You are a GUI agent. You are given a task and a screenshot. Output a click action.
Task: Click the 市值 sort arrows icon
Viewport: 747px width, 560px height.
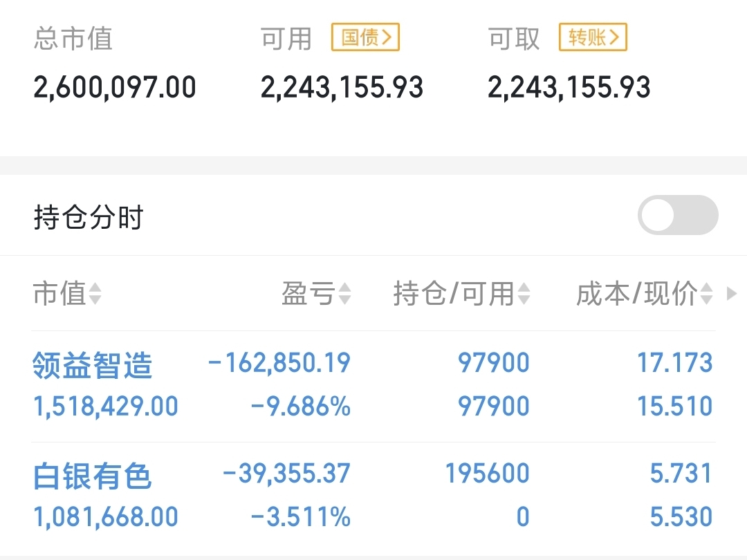tap(95, 293)
